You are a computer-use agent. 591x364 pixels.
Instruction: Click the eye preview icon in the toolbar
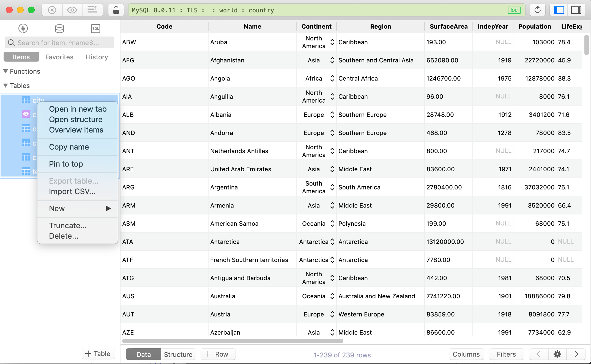tap(72, 10)
